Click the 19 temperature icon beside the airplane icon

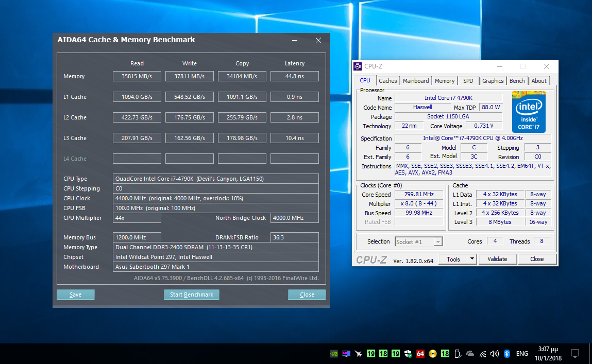click(371, 353)
